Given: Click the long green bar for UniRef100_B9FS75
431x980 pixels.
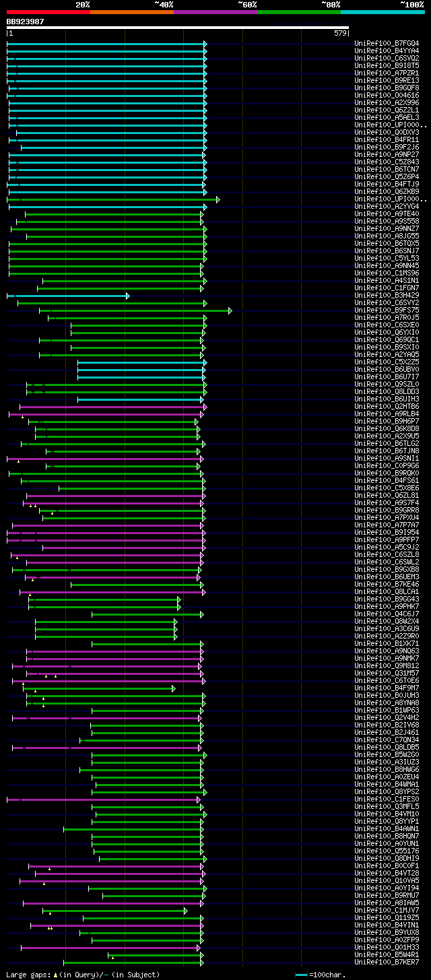Looking at the screenshot, I should click(135, 311).
